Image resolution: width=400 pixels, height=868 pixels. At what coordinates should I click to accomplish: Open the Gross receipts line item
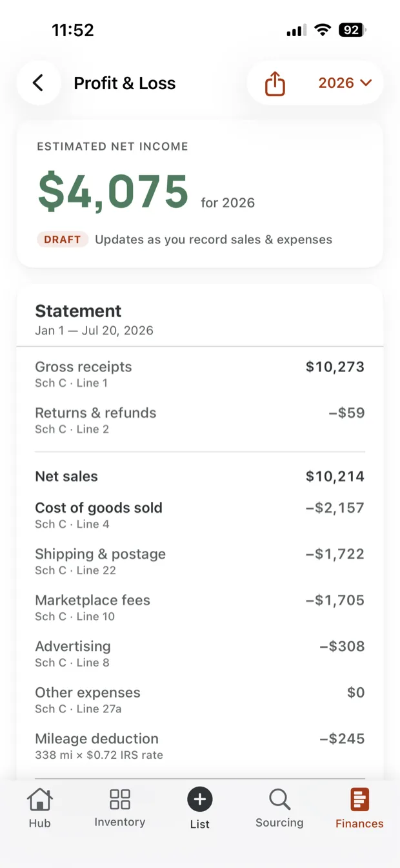pos(200,374)
